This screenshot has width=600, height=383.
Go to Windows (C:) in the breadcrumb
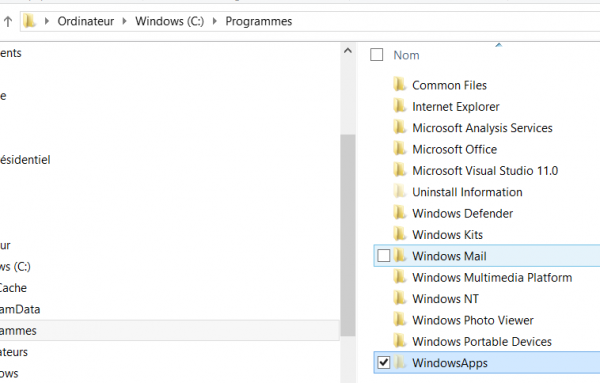tap(170, 21)
